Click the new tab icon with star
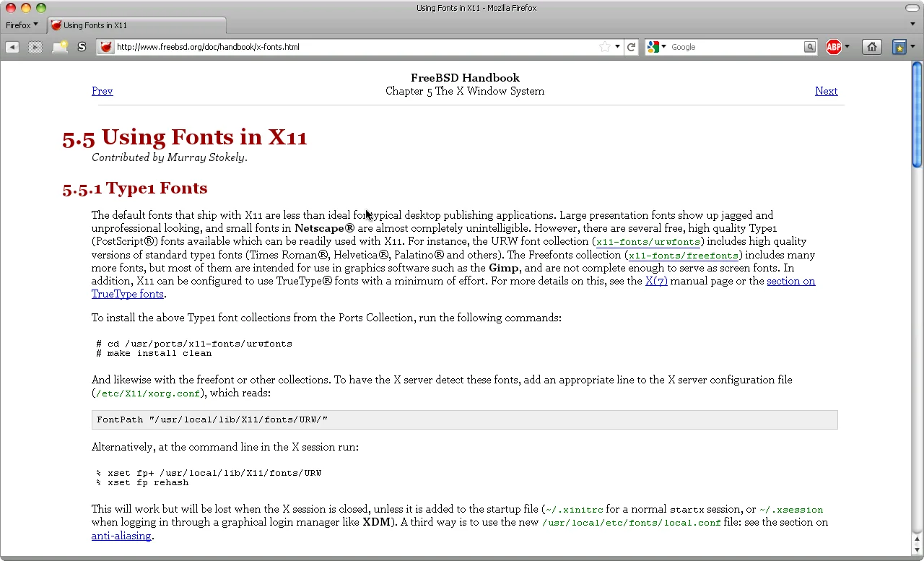The image size is (924, 561). tap(60, 47)
